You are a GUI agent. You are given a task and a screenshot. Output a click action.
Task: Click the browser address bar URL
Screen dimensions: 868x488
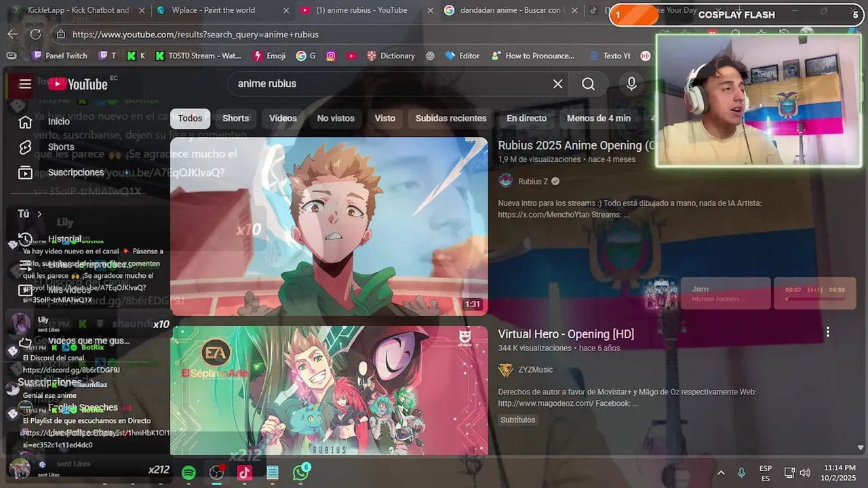pyautogui.click(x=195, y=34)
